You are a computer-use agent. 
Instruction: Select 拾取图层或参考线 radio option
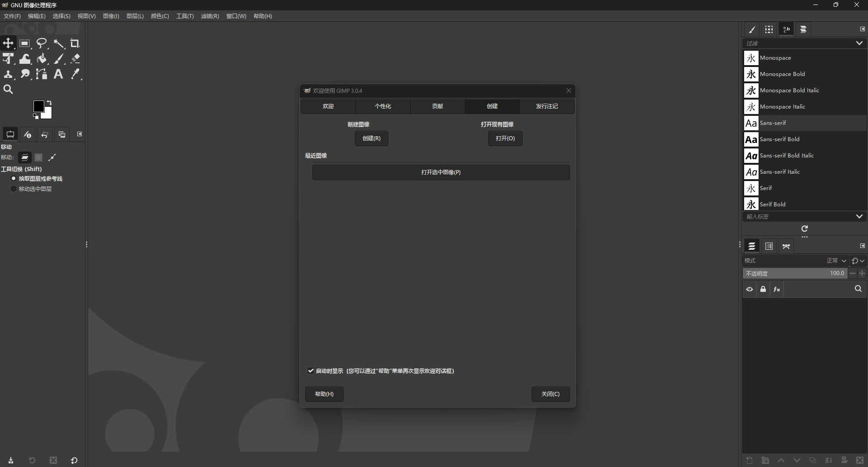[14, 179]
